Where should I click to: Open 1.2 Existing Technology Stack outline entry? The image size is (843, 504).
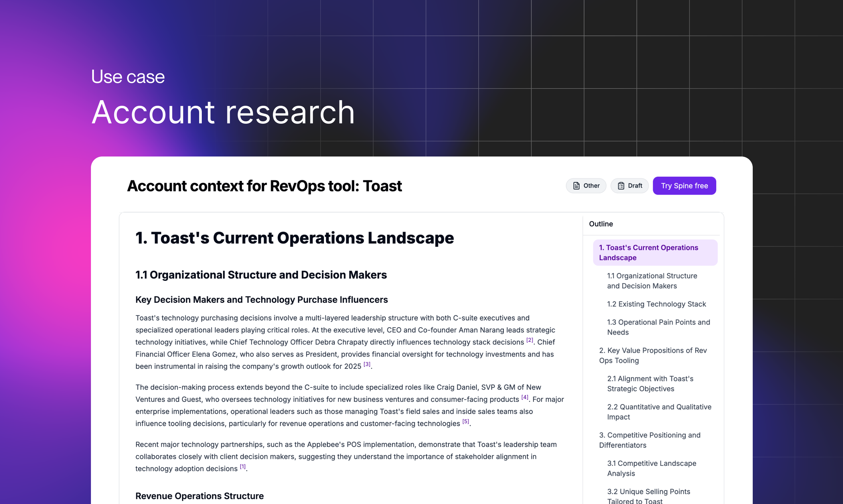656,304
